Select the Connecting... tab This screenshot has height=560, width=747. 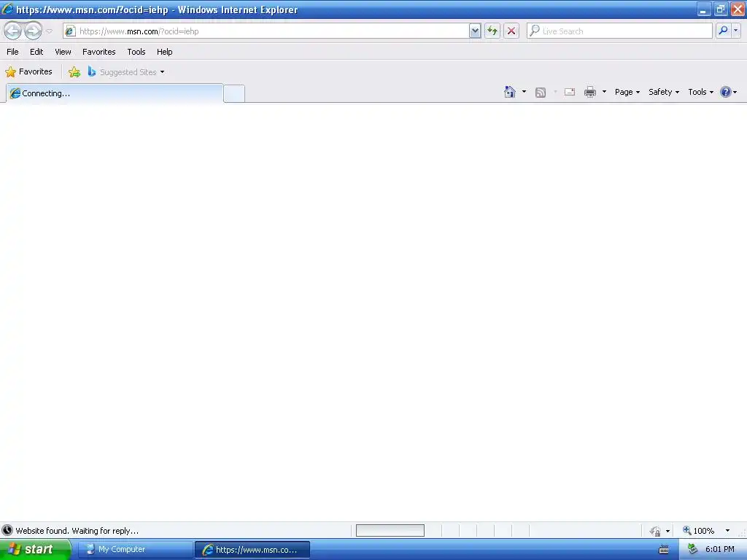115,93
